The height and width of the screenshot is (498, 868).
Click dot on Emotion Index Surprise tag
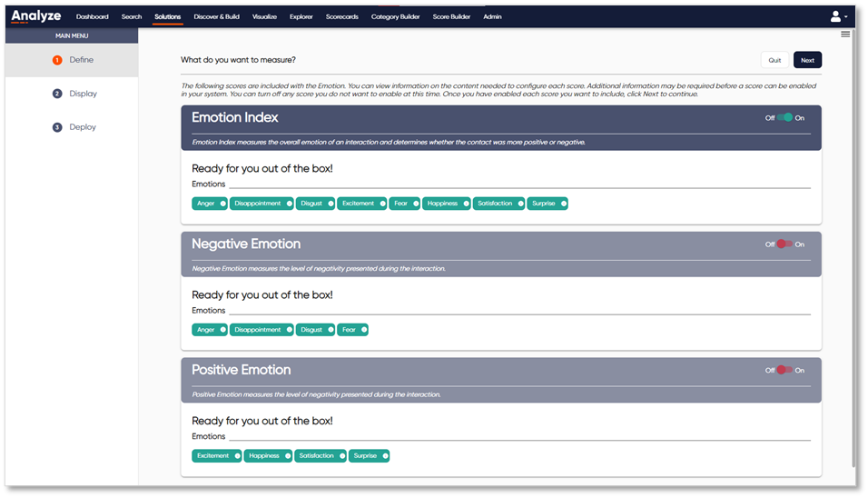tap(564, 204)
